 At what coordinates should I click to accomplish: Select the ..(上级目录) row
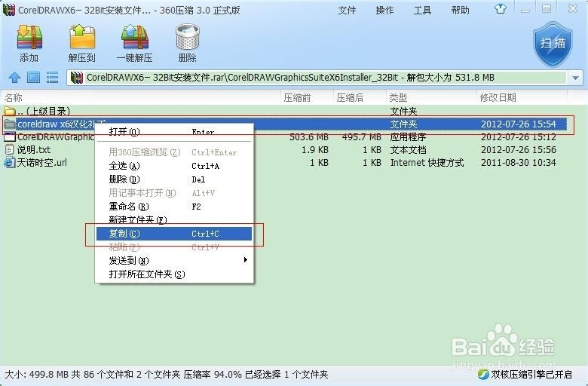click(x=285, y=111)
